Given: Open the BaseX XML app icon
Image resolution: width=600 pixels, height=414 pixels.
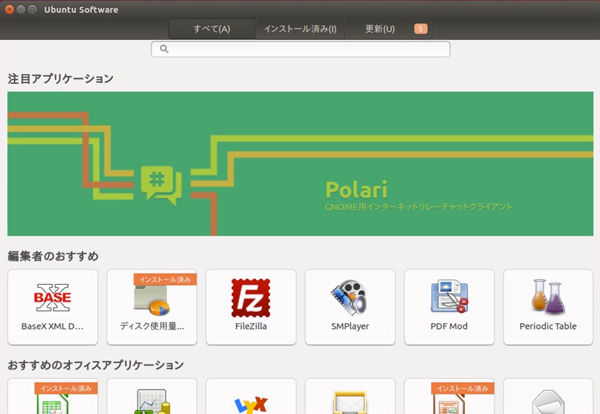Looking at the screenshot, I should point(52,298).
